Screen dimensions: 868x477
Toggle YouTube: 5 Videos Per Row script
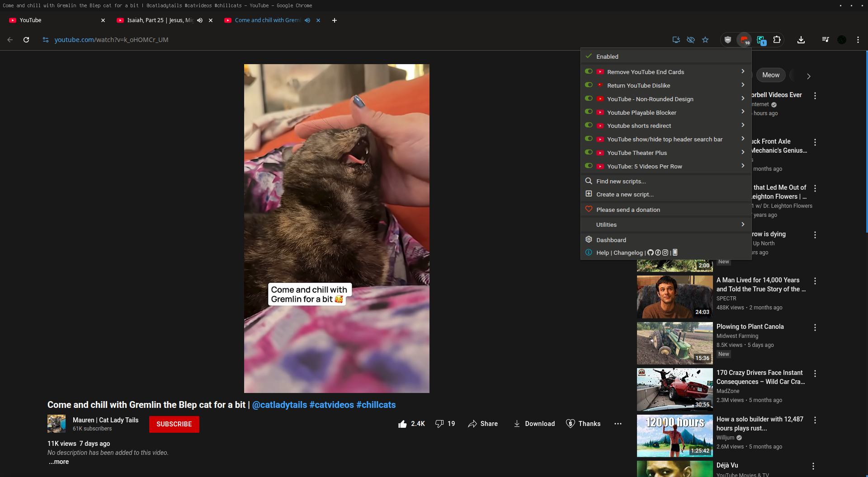click(x=589, y=166)
